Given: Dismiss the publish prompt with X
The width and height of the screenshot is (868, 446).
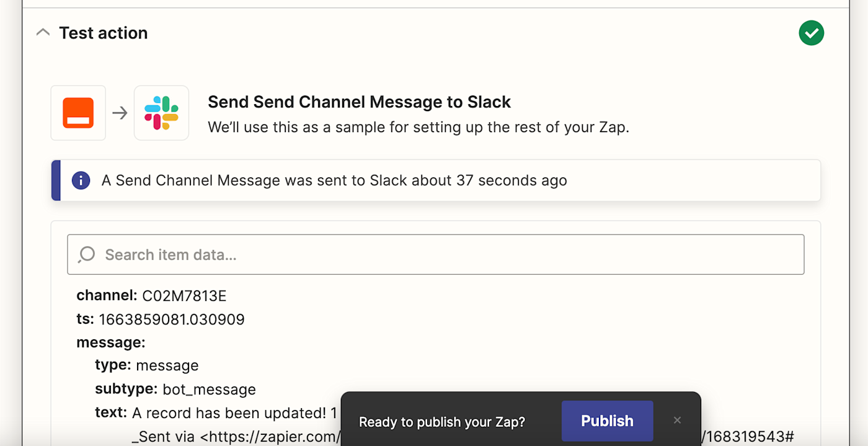Looking at the screenshot, I should (677, 421).
